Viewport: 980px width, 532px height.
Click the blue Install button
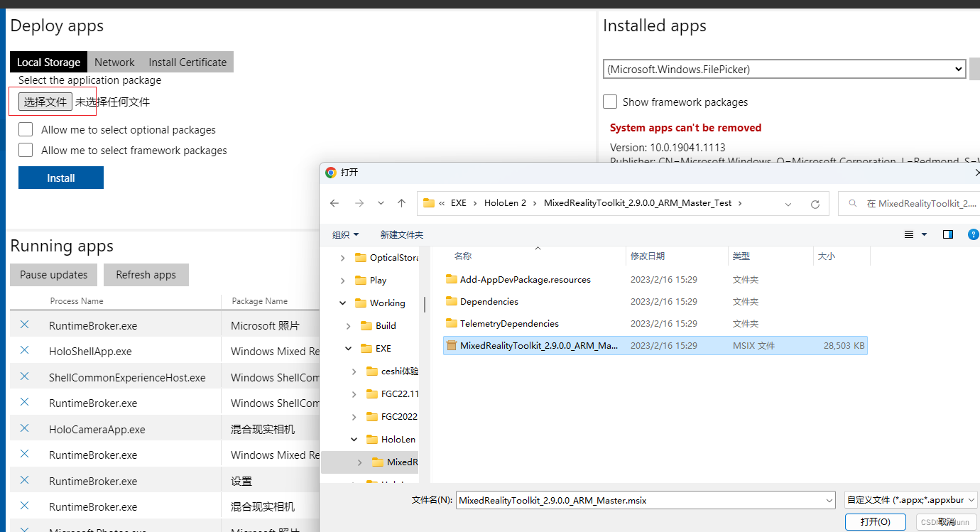pos(61,178)
